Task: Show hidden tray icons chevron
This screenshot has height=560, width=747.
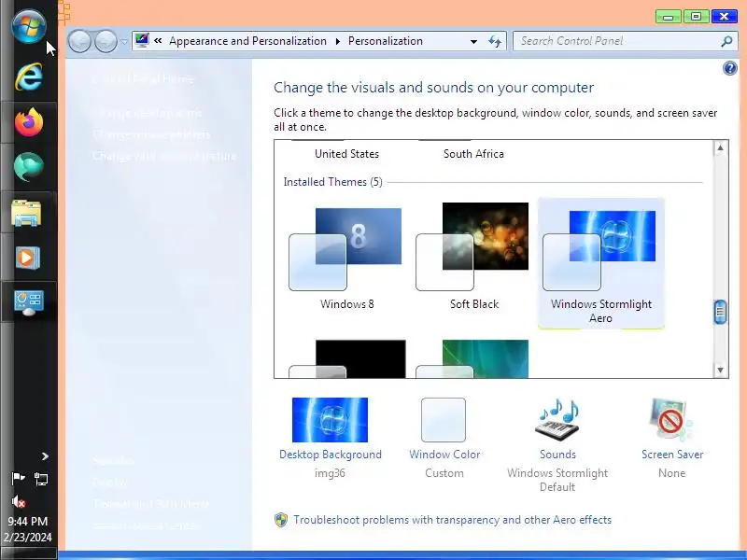Action: pos(45,456)
